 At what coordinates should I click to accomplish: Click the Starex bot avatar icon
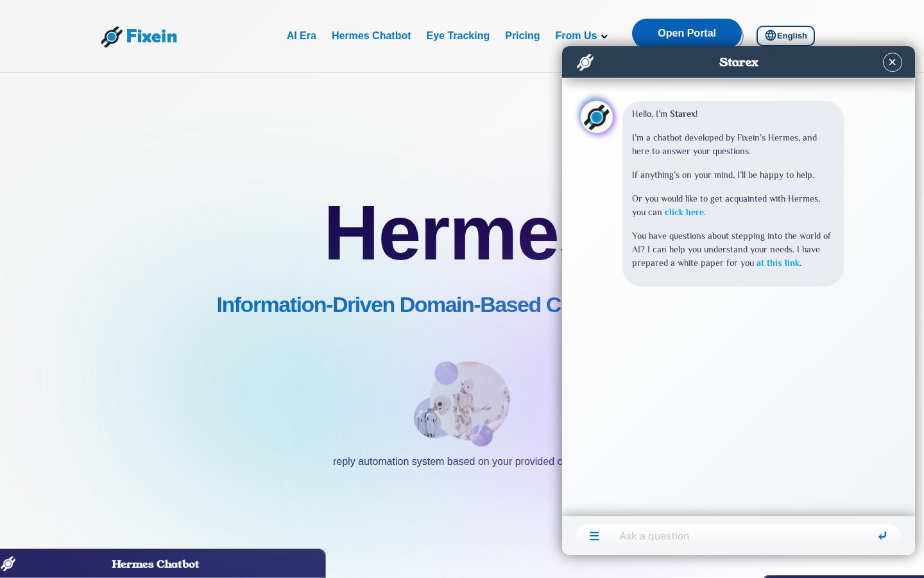[597, 117]
